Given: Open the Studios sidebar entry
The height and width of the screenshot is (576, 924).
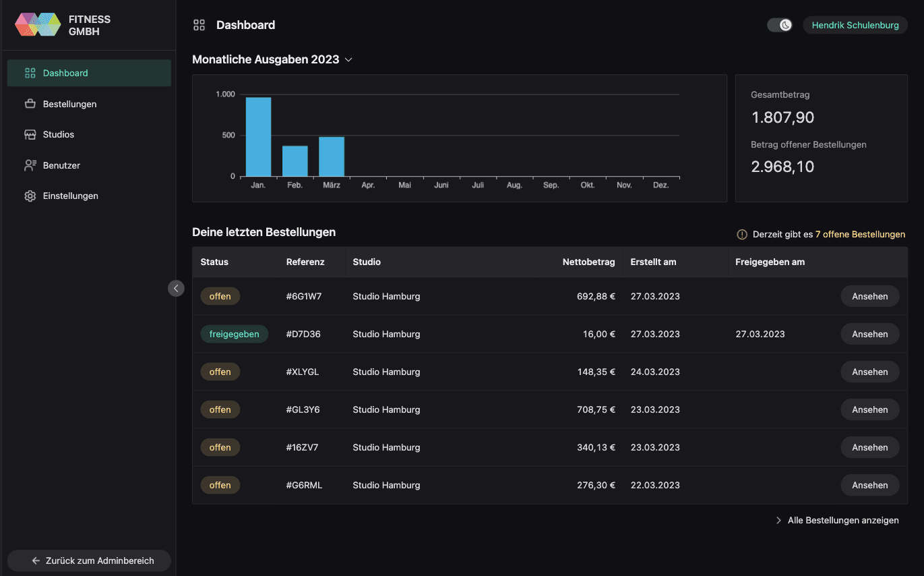Looking at the screenshot, I should (89, 134).
